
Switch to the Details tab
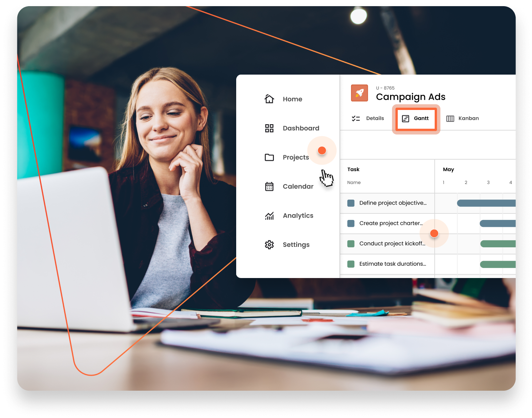(x=375, y=118)
